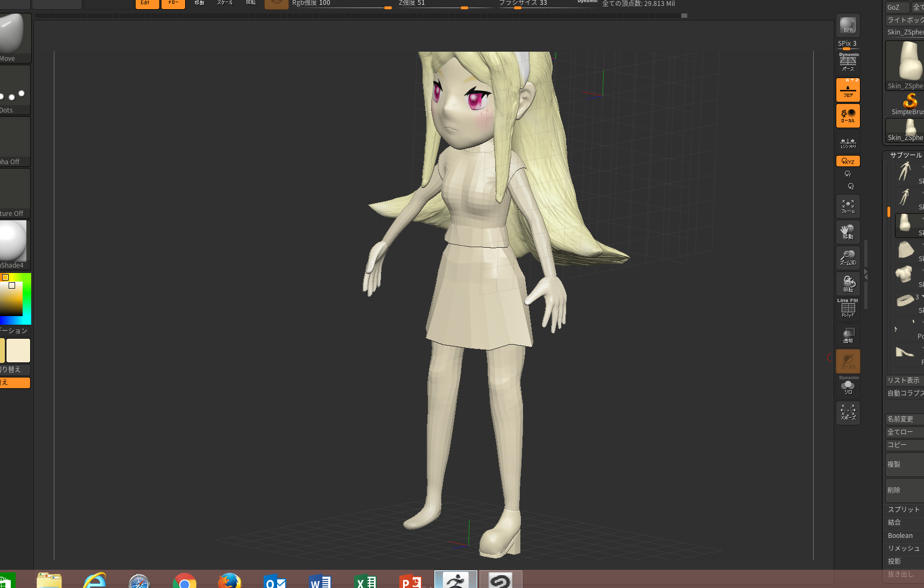Click the SPix 3 slider
924x588 pixels.
(x=847, y=44)
